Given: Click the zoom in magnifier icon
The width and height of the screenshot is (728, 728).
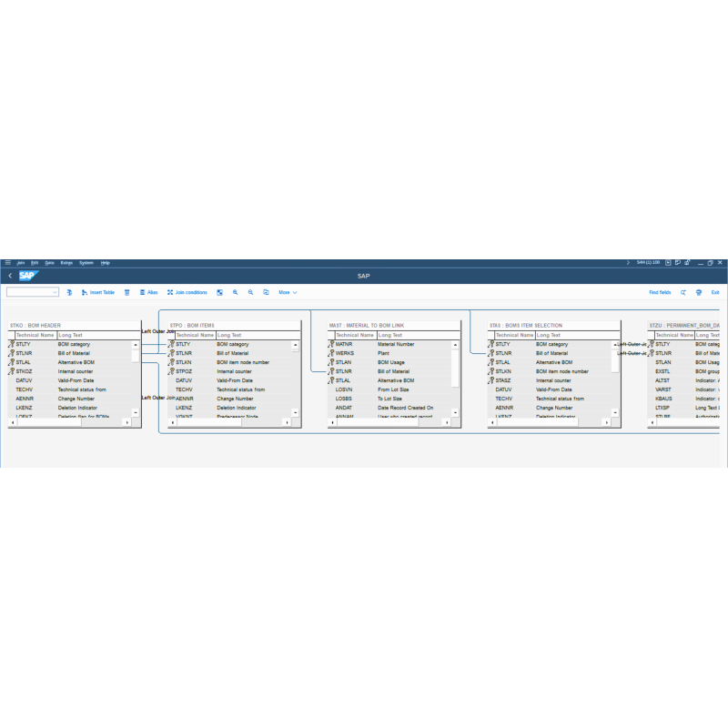Looking at the screenshot, I should point(235,292).
